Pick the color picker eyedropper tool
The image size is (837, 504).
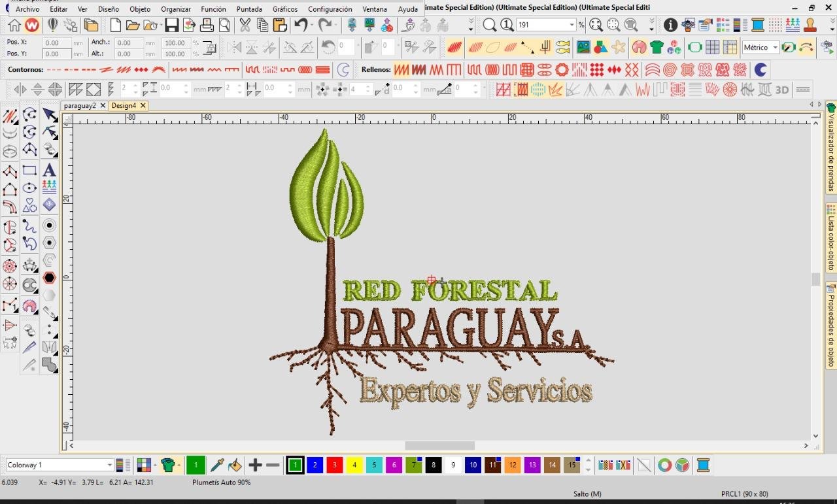coord(216,465)
